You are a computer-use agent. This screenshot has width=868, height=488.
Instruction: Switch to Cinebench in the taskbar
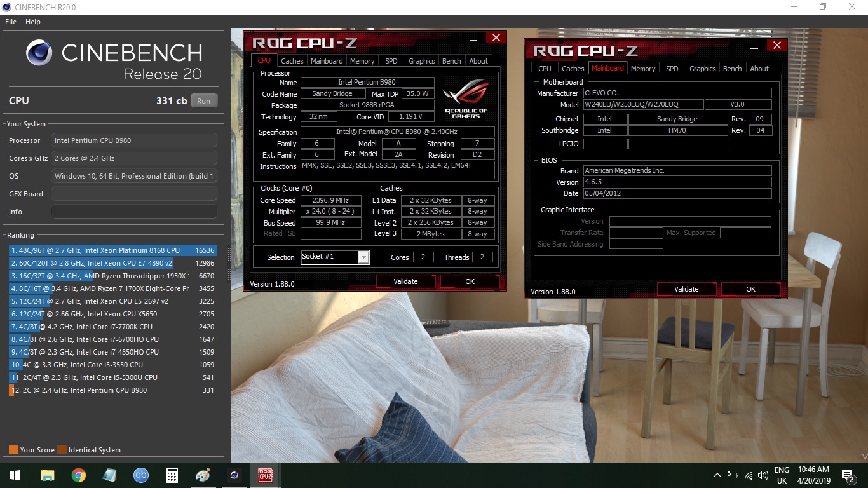tap(234, 475)
